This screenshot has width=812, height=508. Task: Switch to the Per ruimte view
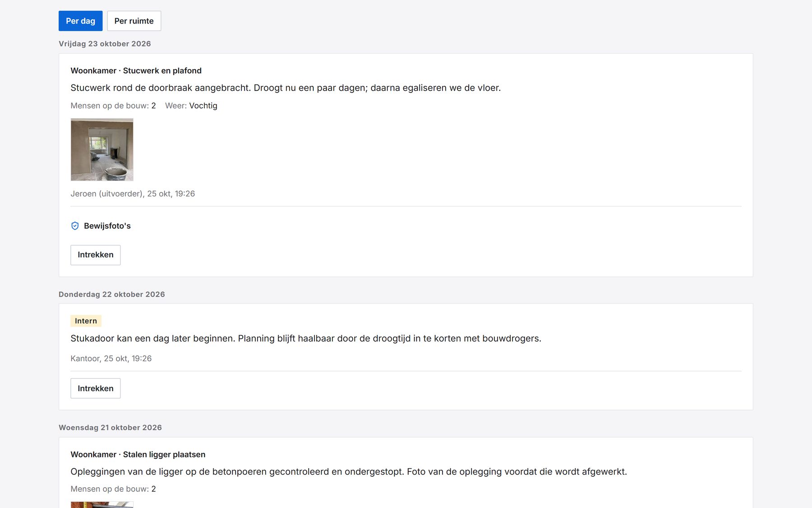(x=134, y=21)
